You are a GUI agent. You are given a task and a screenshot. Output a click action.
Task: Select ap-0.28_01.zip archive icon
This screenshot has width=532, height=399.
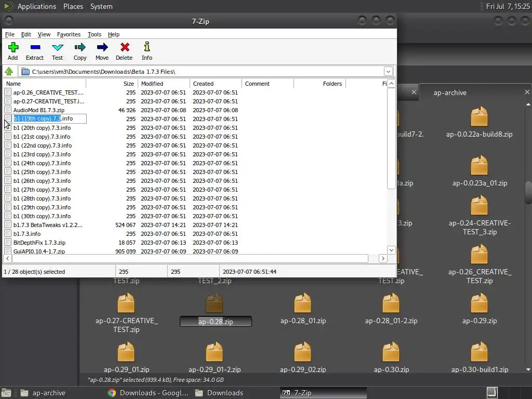303,303
